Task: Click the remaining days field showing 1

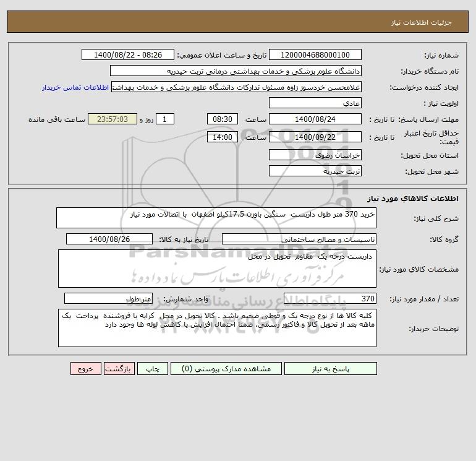Action: pos(165,119)
